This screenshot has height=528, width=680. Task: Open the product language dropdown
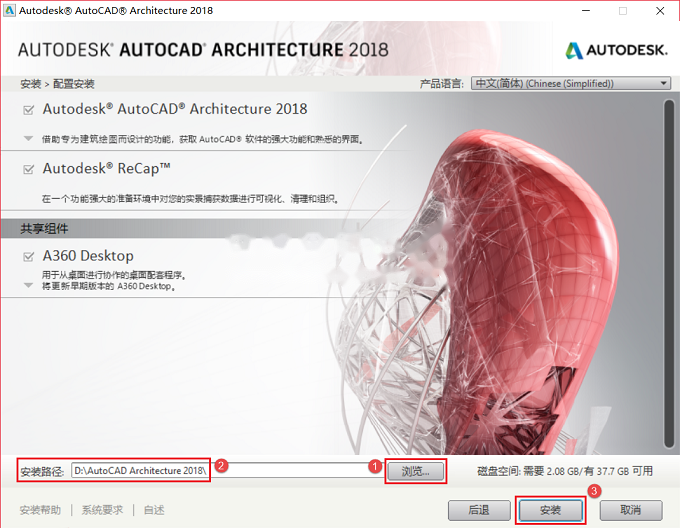click(x=571, y=83)
